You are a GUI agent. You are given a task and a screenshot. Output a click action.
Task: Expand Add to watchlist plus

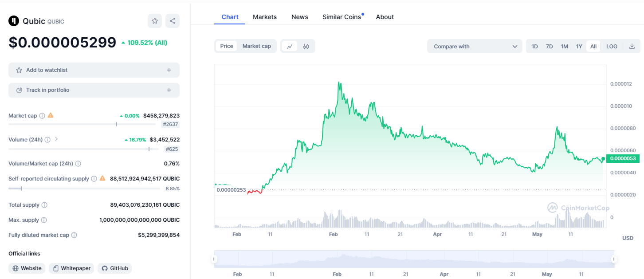click(169, 70)
